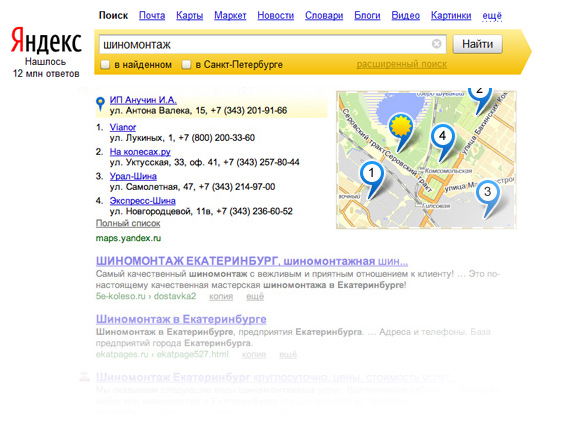The image size is (568, 445).
Task: Enable the 'в найденном' checkbox
Action: (105, 65)
